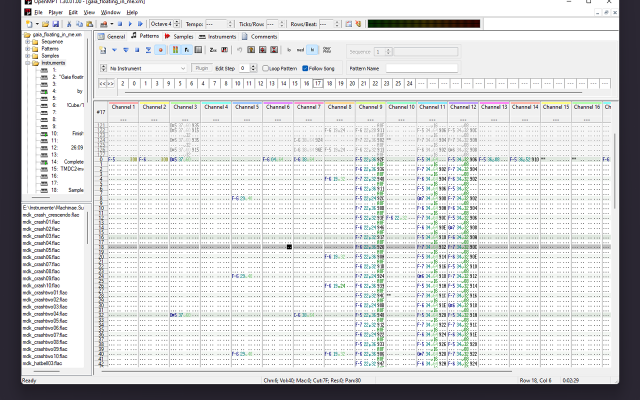Open the Player menu

[x=56, y=13]
